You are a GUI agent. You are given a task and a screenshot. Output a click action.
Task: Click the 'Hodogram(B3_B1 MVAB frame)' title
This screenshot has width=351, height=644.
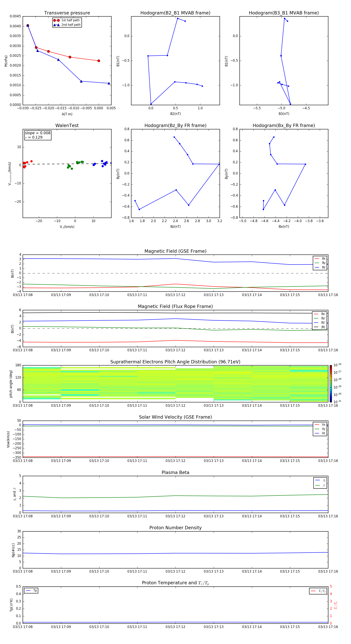284,13
